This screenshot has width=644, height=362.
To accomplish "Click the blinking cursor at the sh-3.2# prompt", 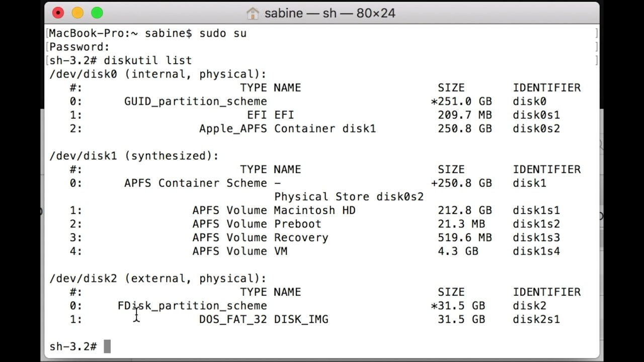I will [x=107, y=346].
